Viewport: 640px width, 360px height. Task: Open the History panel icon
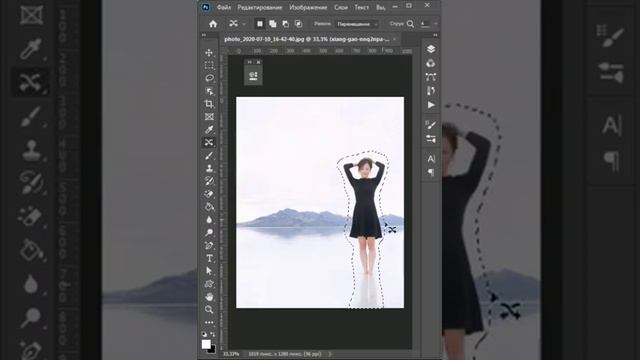[431, 91]
